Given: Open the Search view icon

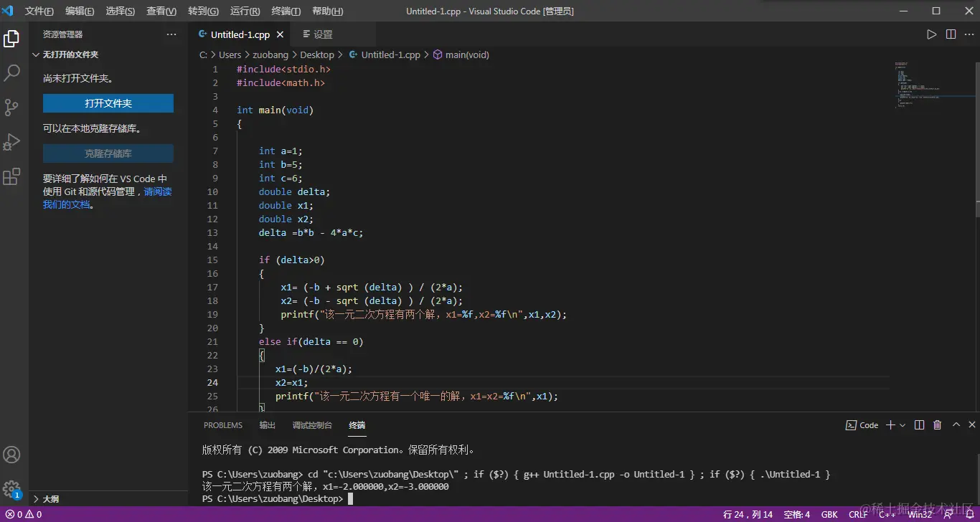Looking at the screenshot, I should pyautogui.click(x=11, y=72).
